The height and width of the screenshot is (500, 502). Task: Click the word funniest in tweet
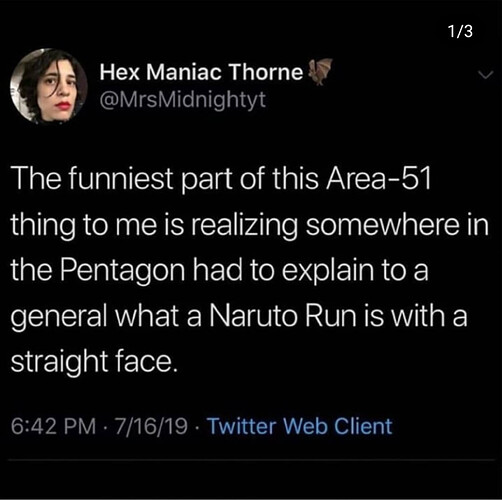point(121,178)
